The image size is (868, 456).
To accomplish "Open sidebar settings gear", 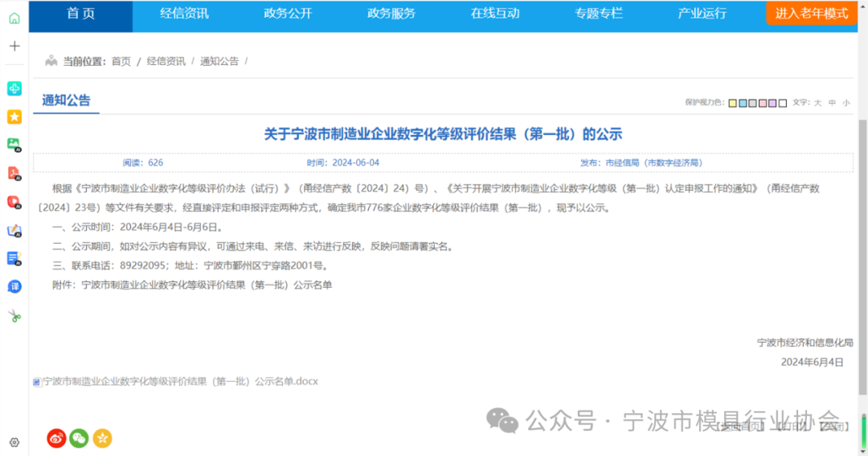I will pos(14,442).
